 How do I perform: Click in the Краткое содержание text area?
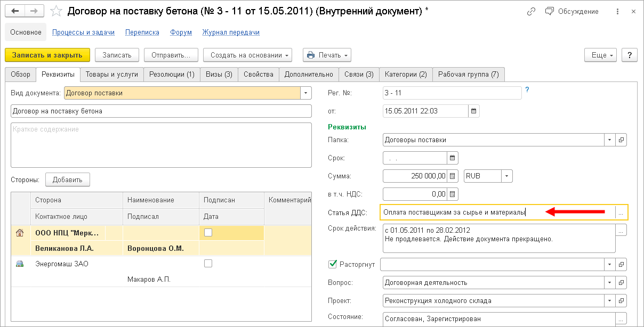161,145
